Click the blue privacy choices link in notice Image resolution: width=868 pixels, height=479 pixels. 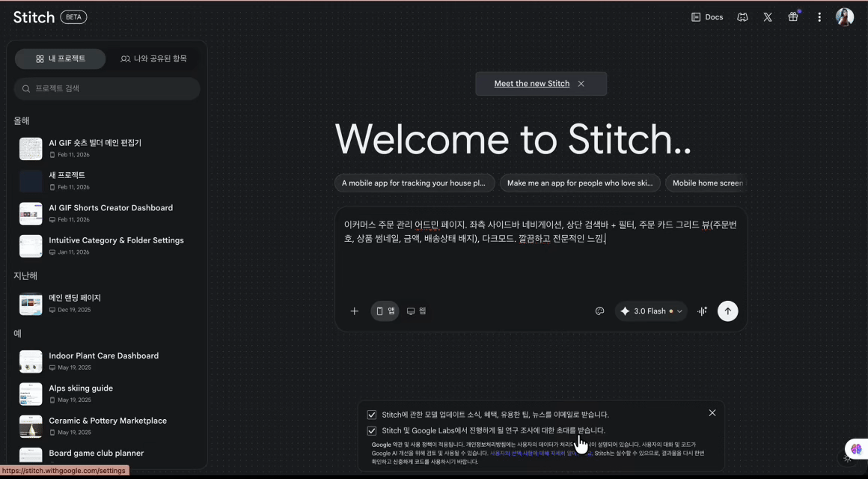tap(541, 453)
